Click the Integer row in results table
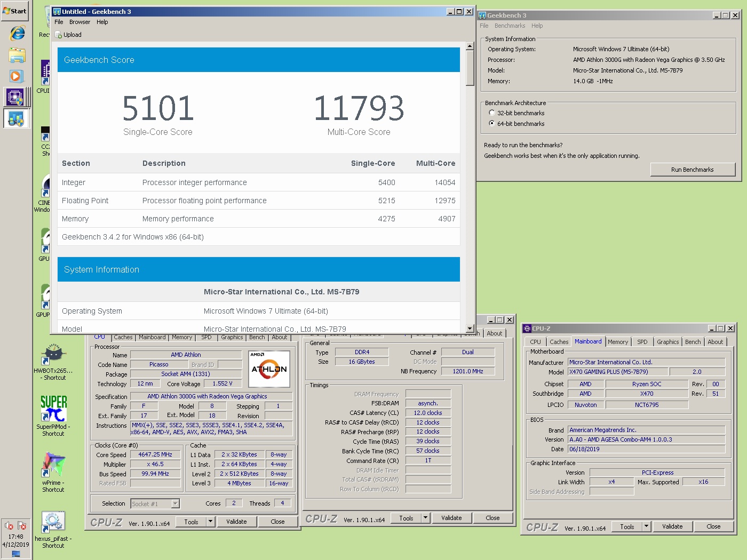The image size is (747, 560). point(259,182)
